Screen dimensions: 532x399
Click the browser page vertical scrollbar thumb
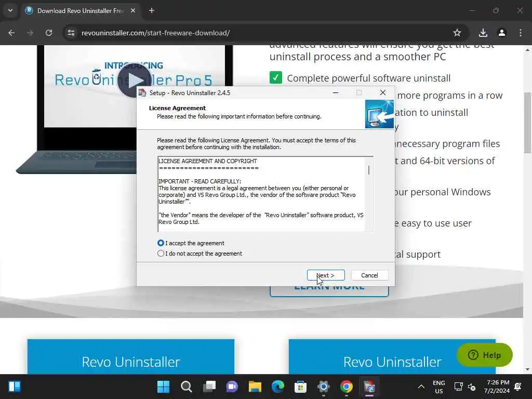click(528, 123)
